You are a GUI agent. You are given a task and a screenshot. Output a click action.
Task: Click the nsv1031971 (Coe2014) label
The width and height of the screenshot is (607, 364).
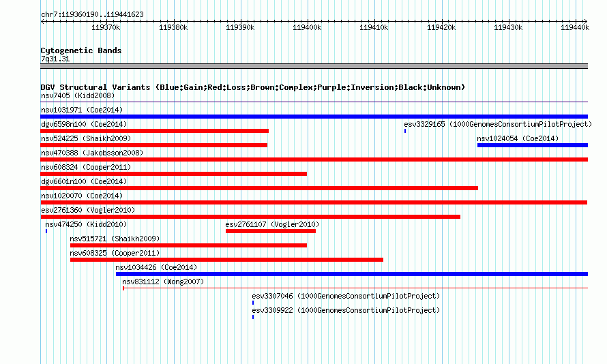pyautogui.click(x=82, y=110)
